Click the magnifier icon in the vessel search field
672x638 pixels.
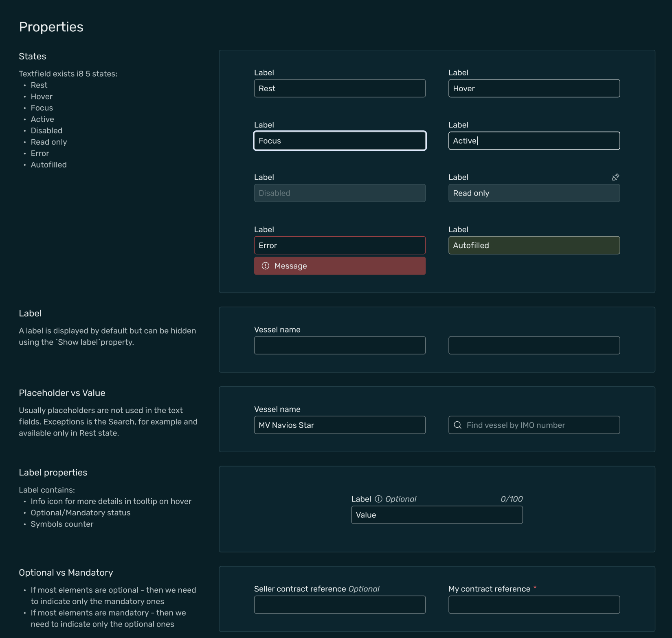[457, 425]
